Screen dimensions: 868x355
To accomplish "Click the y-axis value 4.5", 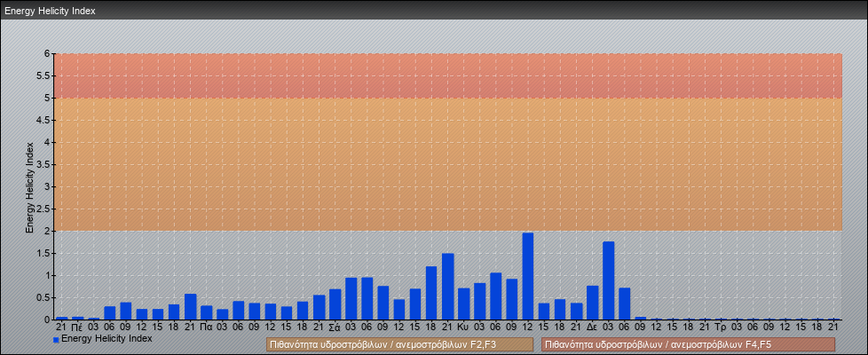I will click(43, 120).
